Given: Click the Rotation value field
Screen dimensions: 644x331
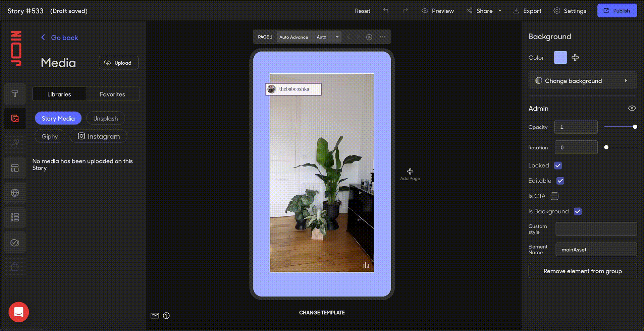Looking at the screenshot, I should pyautogui.click(x=576, y=147).
